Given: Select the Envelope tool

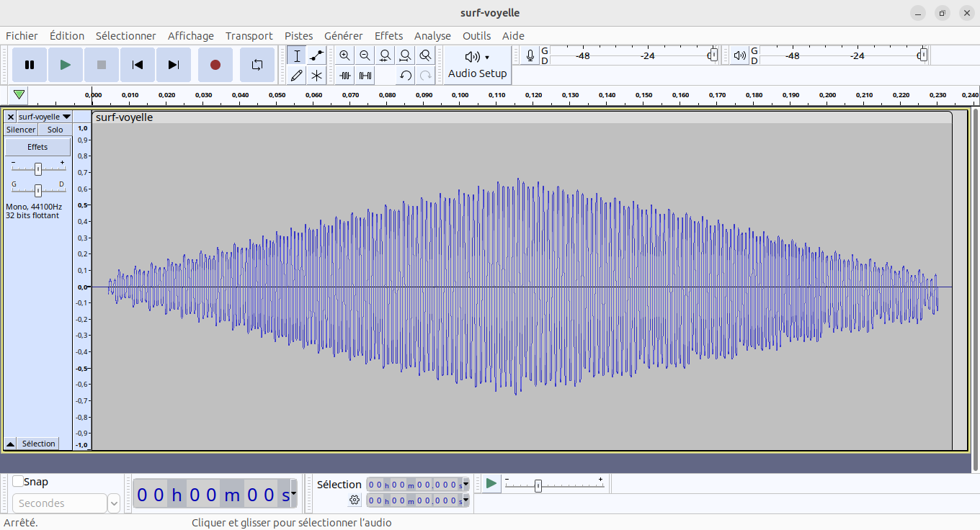Looking at the screenshot, I should 316,56.
